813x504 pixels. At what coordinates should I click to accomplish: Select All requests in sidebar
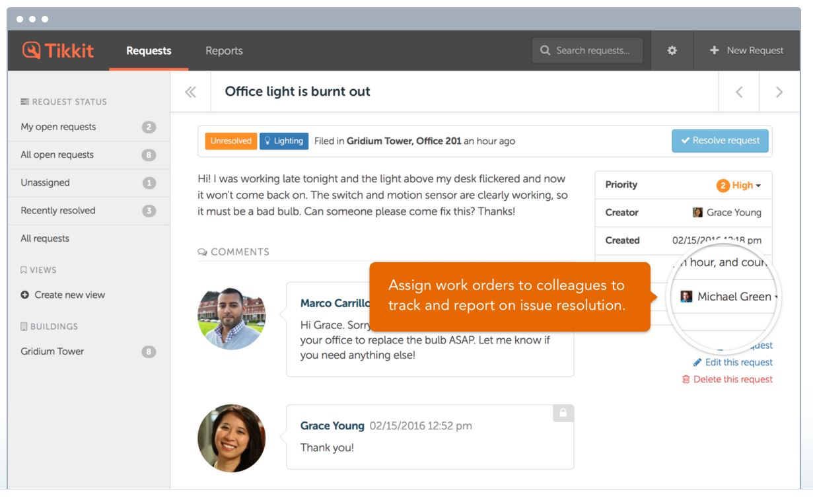88,238
